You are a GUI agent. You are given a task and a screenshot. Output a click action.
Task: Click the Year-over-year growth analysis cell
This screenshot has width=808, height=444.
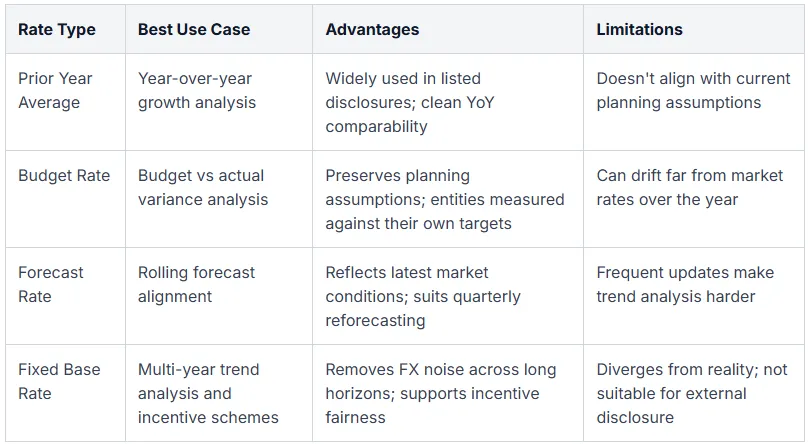[219, 102]
